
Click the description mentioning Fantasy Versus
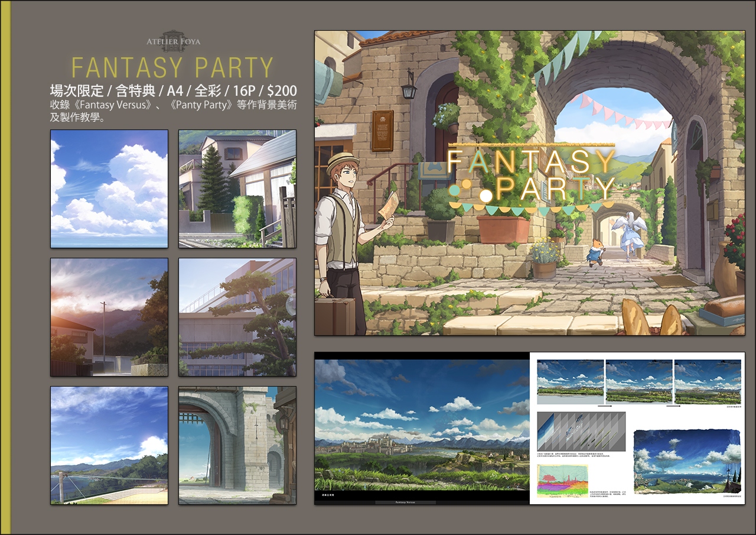point(173,111)
